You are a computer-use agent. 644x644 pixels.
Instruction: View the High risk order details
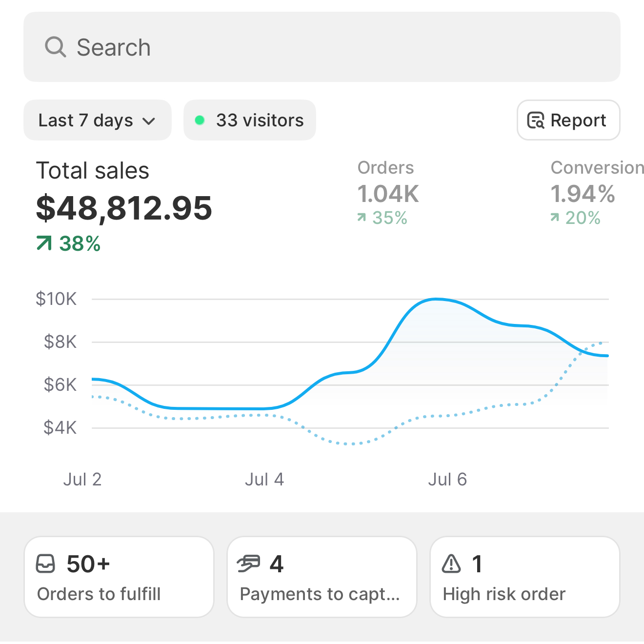click(524, 577)
